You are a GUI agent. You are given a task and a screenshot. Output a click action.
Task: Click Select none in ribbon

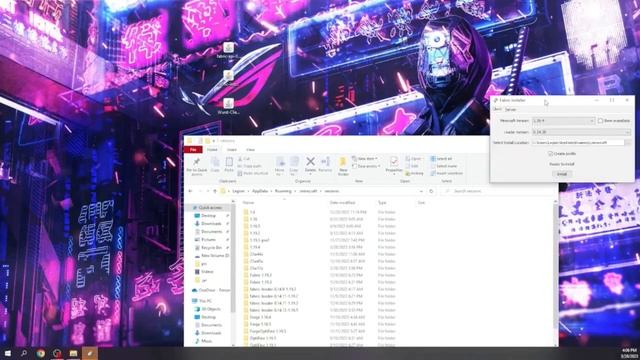[443, 166]
